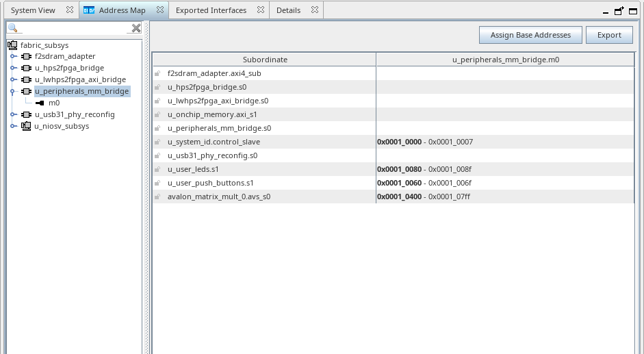
Task: Toggle lock on u_system_id.control_slave row
Action: pos(157,142)
